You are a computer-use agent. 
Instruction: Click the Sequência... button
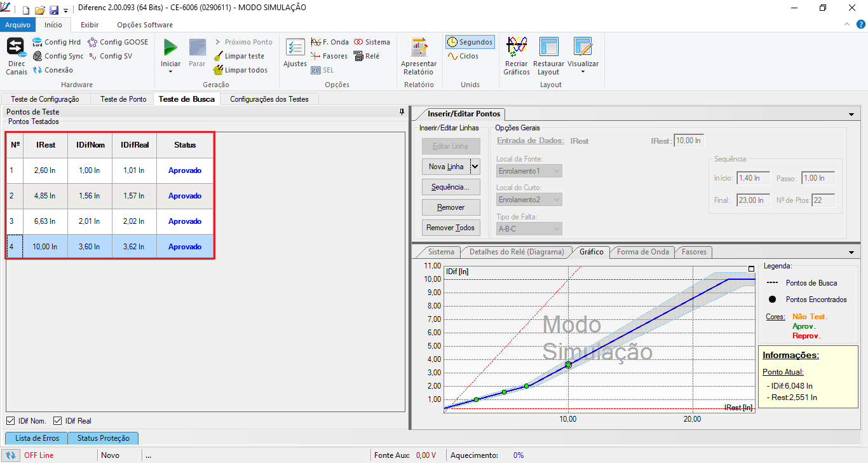451,187
